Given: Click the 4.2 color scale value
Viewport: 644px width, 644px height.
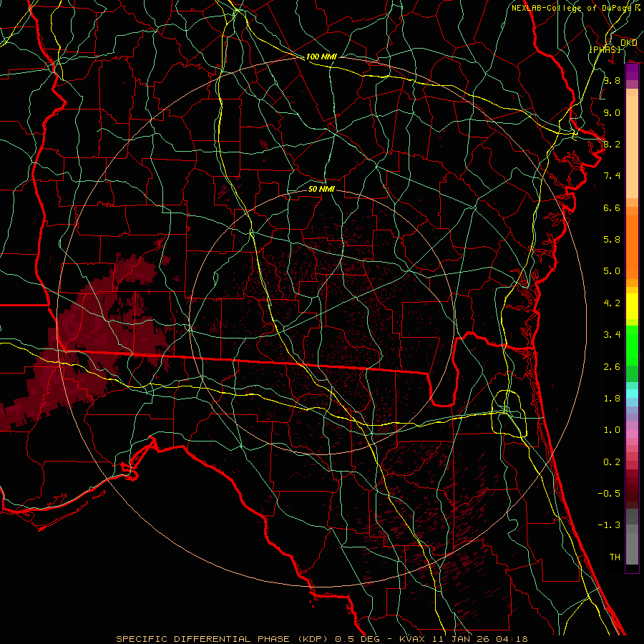Looking at the screenshot, I should [612, 303].
